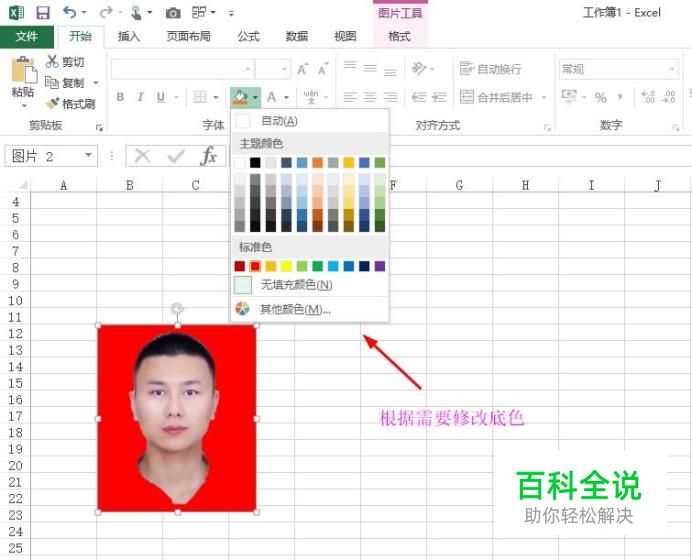
Task: Click the decrease indent icon
Action: click(418, 97)
